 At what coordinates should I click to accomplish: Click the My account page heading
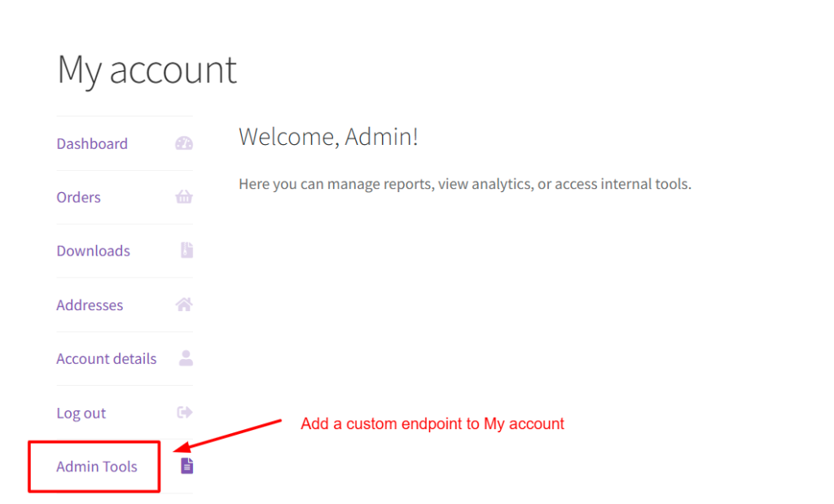point(147,70)
